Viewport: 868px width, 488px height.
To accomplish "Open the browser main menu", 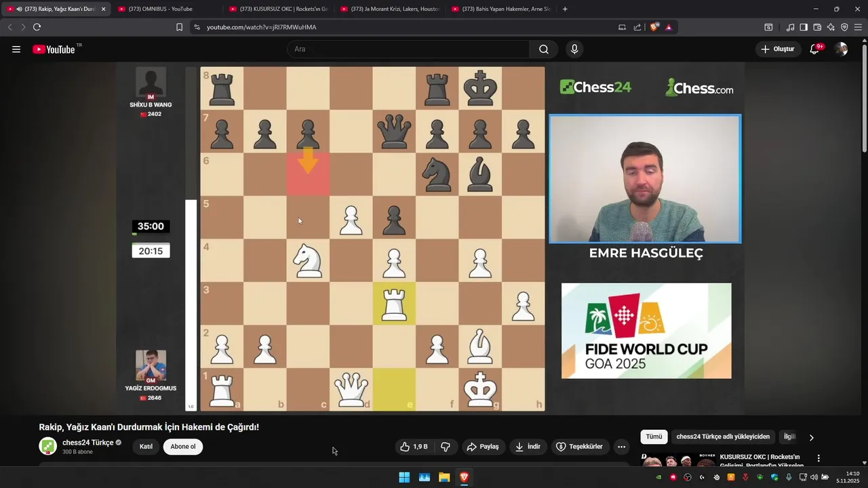I will [858, 27].
